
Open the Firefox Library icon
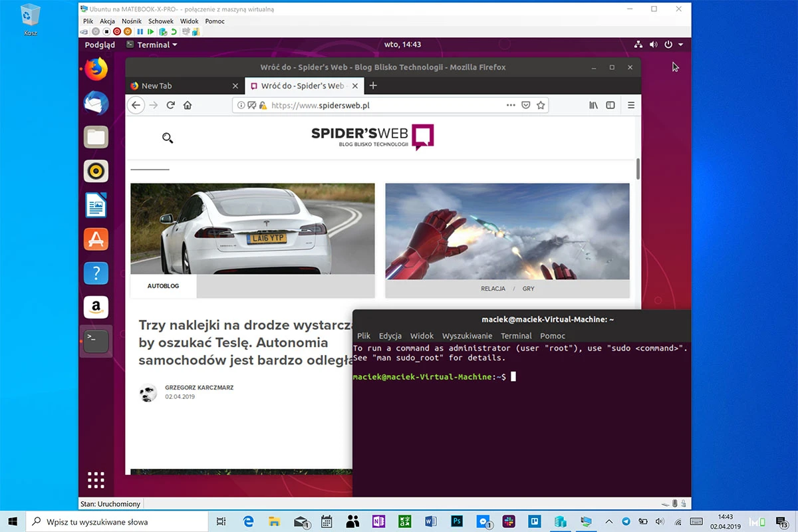tap(594, 105)
